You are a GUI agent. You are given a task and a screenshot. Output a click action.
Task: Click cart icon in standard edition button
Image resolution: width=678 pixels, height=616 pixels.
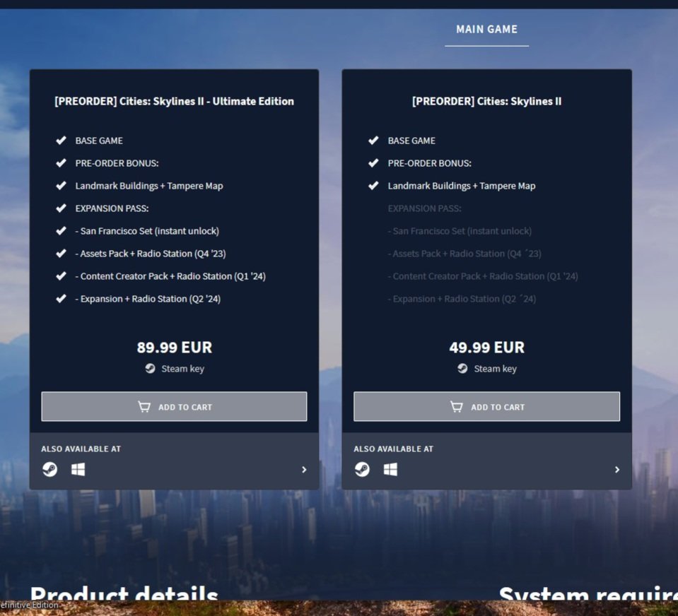(457, 406)
